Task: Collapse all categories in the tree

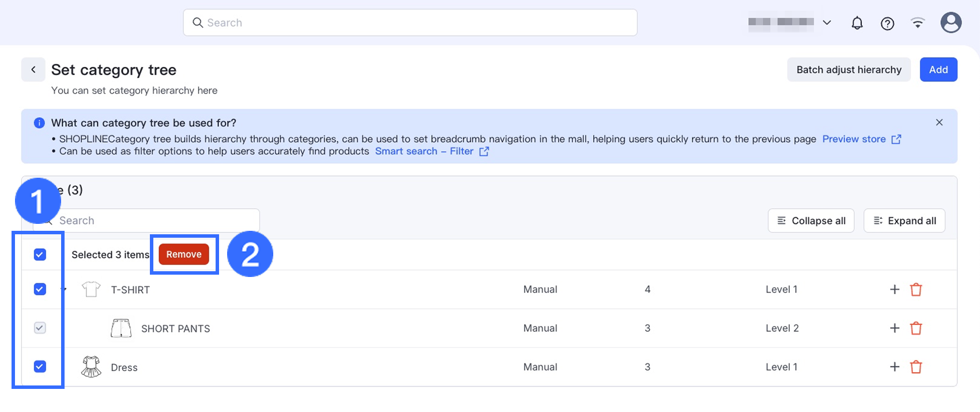Action: click(811, 221)
